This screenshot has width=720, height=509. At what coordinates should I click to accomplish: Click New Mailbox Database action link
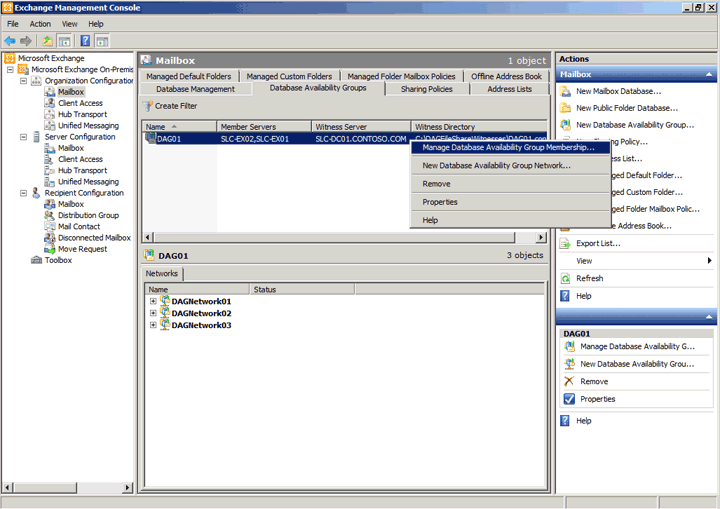pyautogui.click(x=619, y=91)
